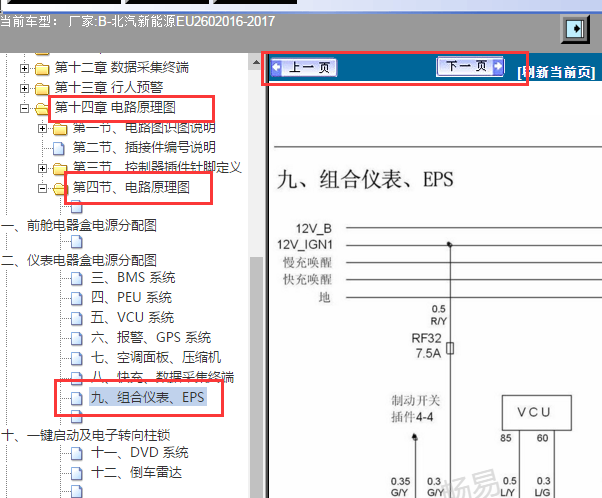The width and height of the screenshot is (602, 498).
Task: Click page icon beside 五、VCU 系统
Action: (77, 318)
